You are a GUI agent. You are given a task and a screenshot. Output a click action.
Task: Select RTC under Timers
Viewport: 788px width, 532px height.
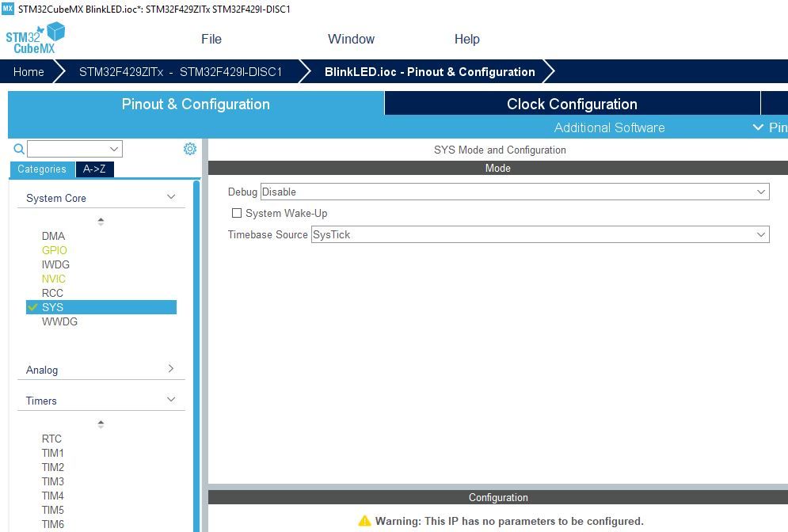[x=51, y=439]
